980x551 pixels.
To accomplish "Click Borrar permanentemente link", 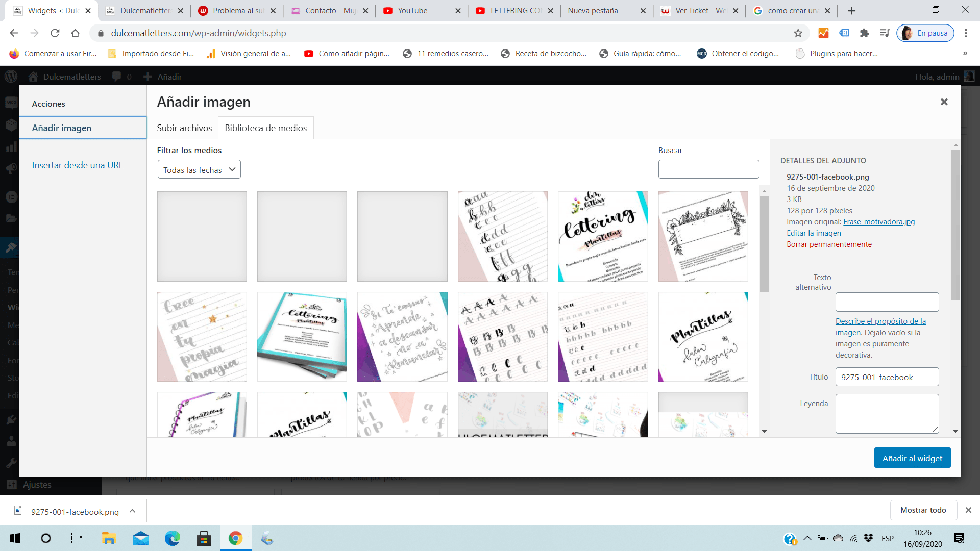I will (x=829, y=244).
